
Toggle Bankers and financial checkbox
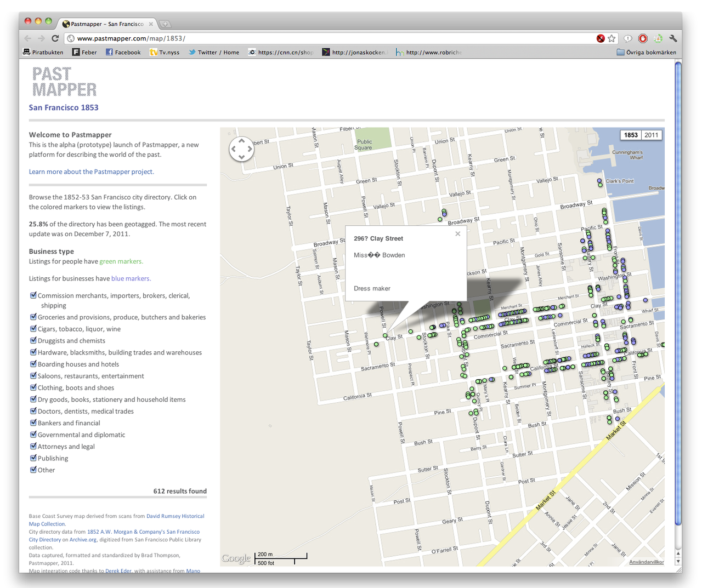33,423
